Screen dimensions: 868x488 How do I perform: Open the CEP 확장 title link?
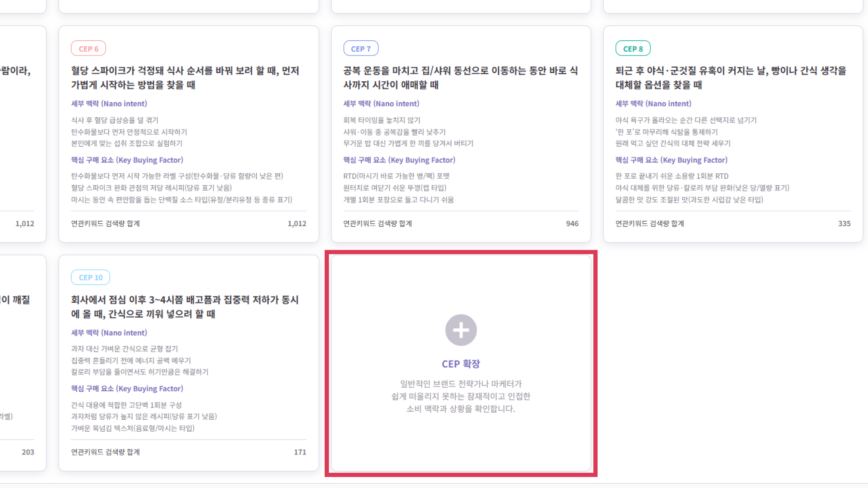(x=461, y=364)
